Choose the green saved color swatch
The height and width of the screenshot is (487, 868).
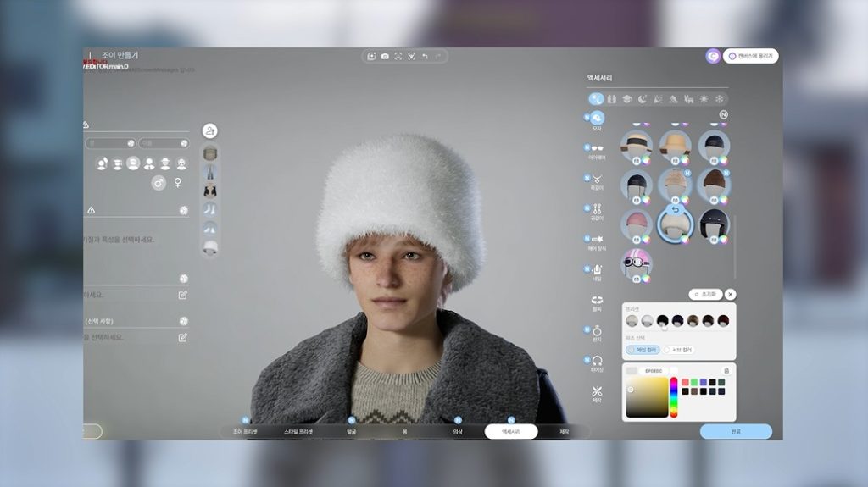694,383
